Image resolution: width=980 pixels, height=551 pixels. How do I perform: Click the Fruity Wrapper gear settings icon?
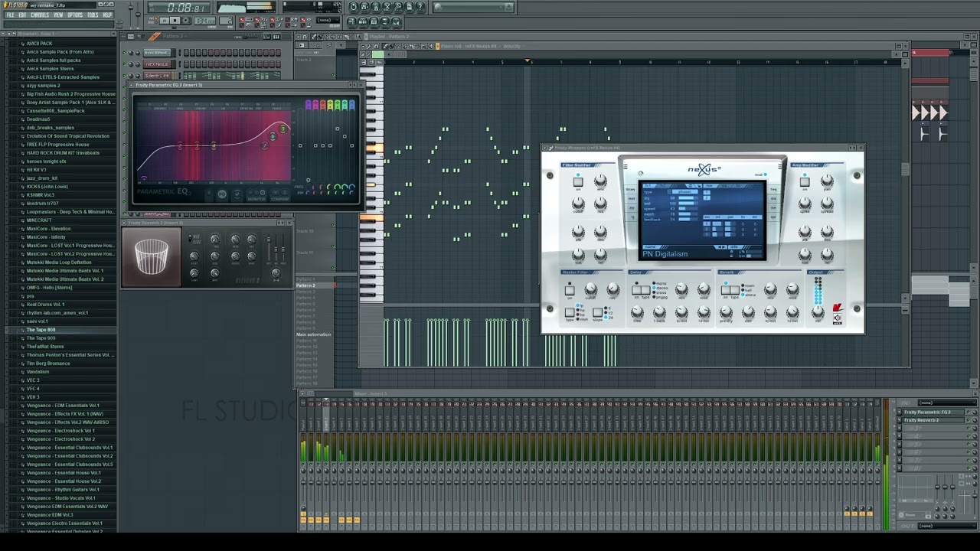[x=550, y=148]
